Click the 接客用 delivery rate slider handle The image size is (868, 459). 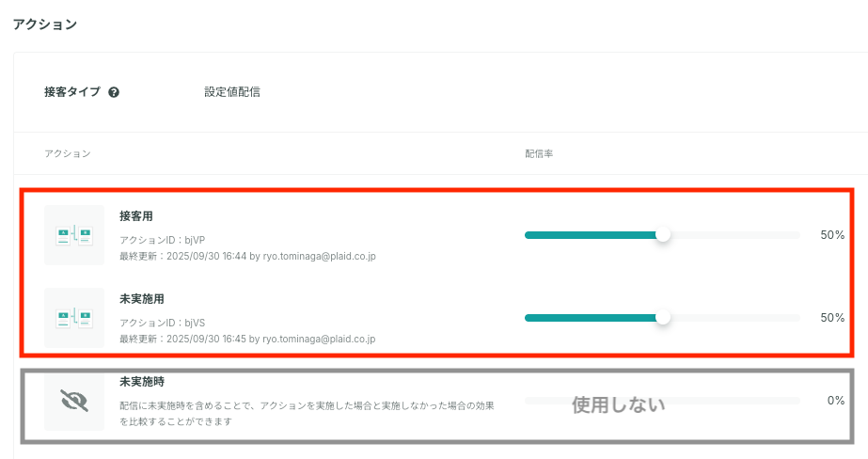[663, 235]
